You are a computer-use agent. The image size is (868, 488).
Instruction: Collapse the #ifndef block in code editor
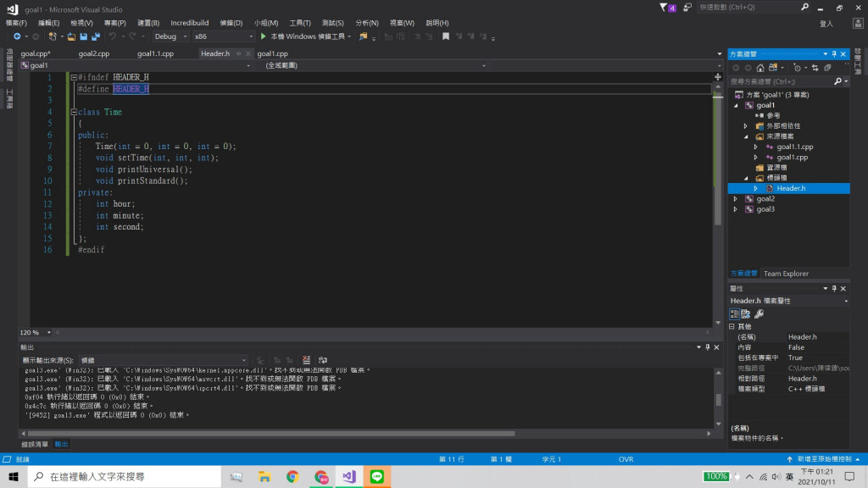(74, 77)
